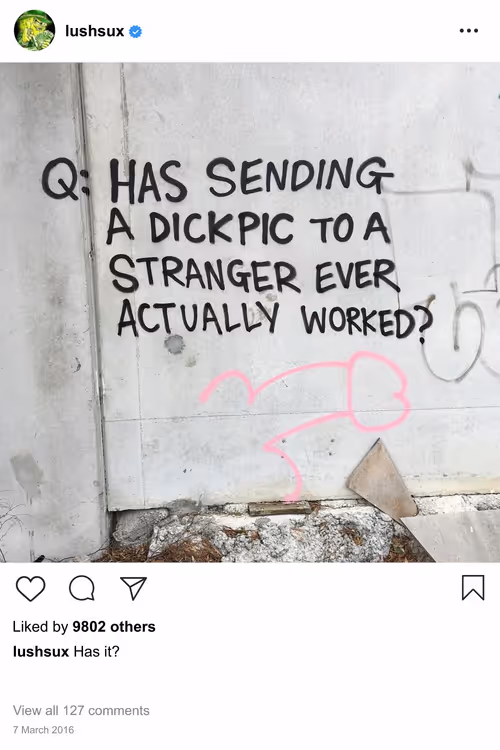Viewport: 500px width, 750px height.
Task: Open lushsux username in the caption
Action: [41, 651]
